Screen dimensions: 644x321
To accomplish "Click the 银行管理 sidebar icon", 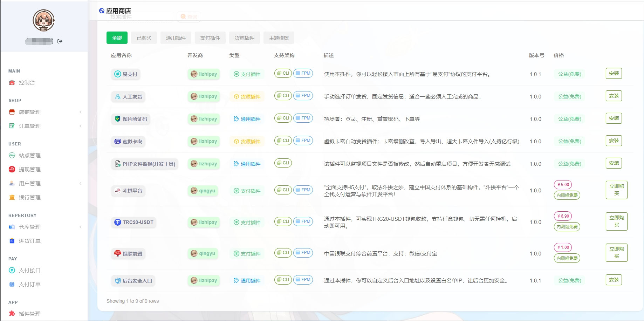I will pos(12,197).
